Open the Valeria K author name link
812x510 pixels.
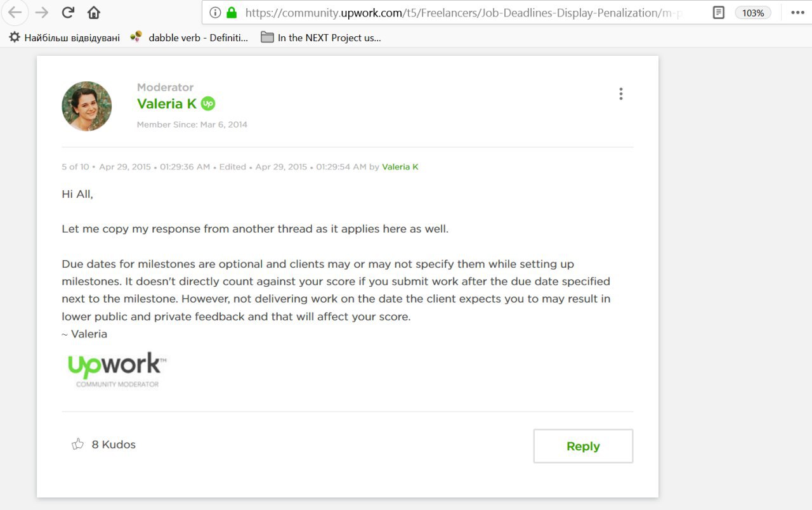click(x=167, y=104)
